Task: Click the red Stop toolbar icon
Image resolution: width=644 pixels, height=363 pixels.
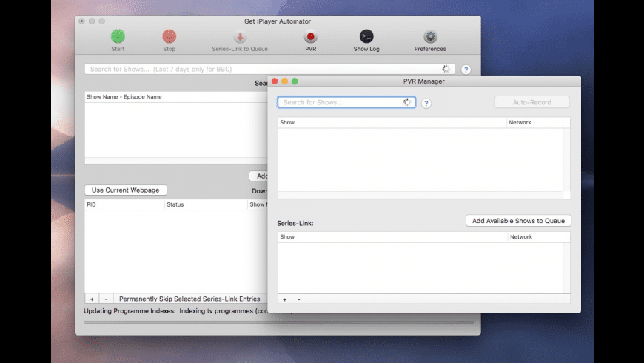Action: (x=170, y=36)
